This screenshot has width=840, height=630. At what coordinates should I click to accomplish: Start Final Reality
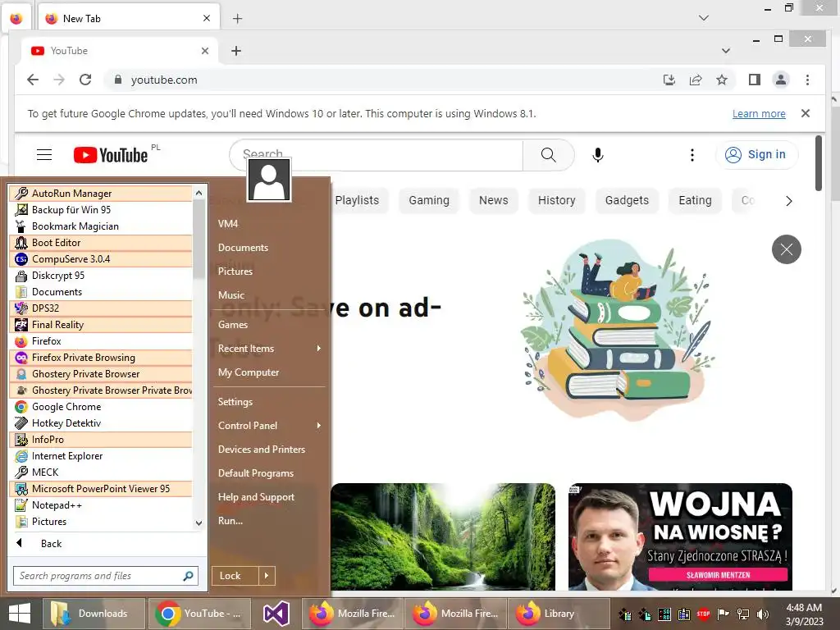pos(101,325)
